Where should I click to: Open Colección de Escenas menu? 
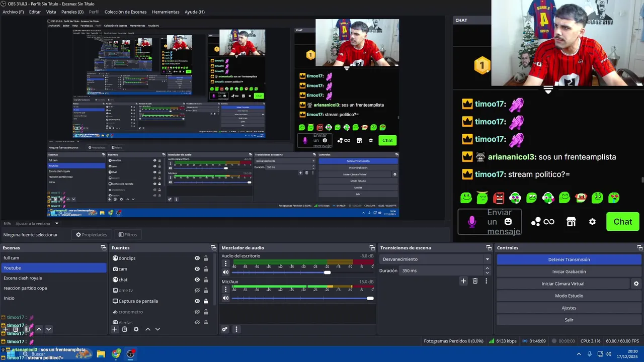pos(126,12)
